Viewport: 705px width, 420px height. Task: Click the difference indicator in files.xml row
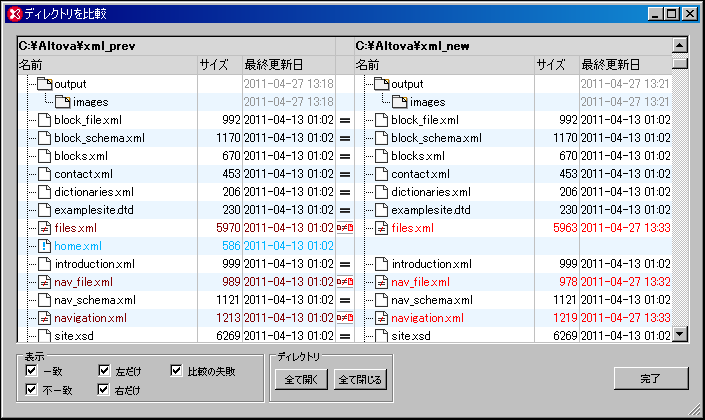click(x=345, y=228)
